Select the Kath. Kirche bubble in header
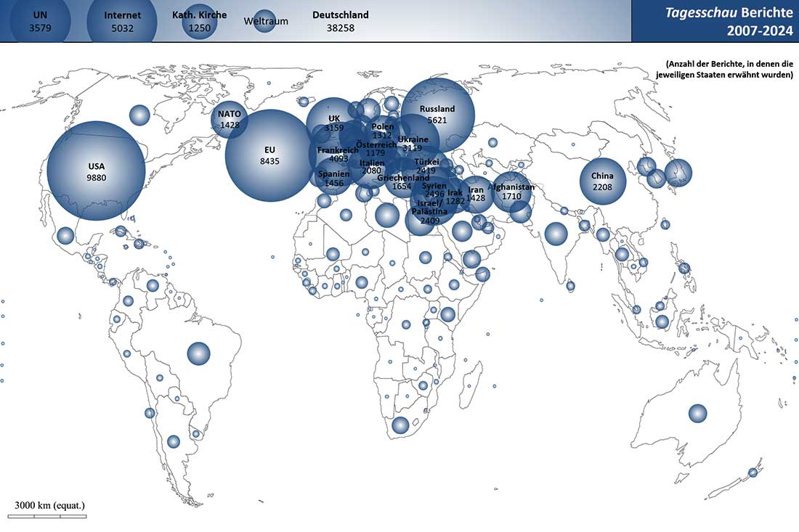Screen dimensions: 799x532 point(199,21)
